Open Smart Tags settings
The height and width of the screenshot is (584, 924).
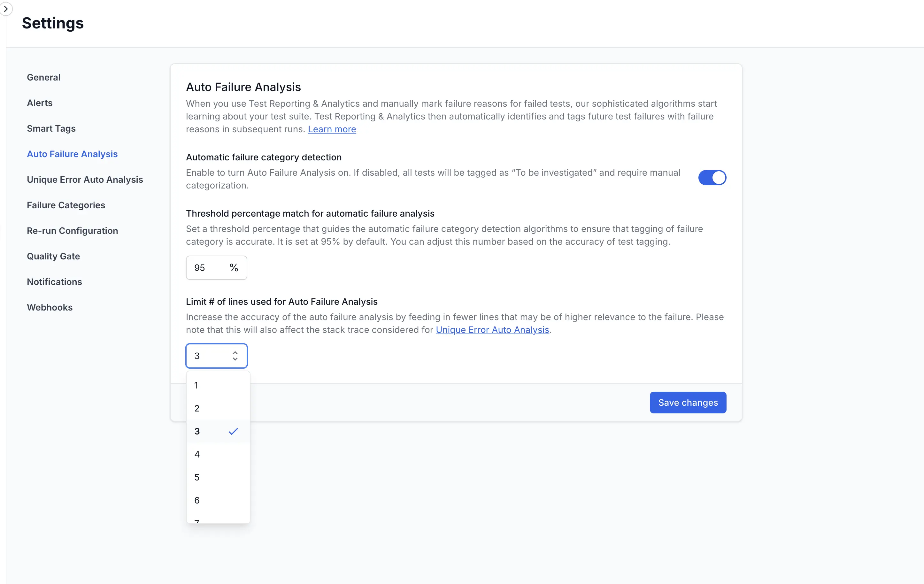pyautogui.click(x=51, y=128)
